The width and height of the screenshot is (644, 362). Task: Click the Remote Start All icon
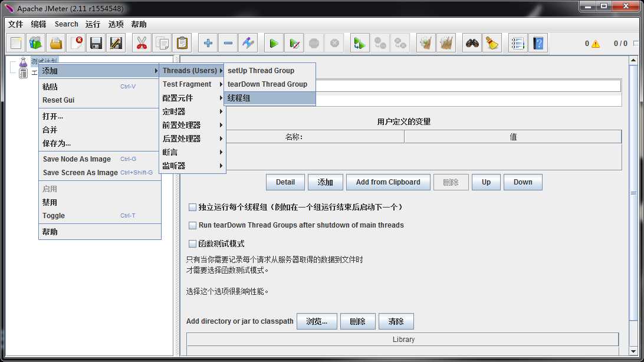coord(360,42)
